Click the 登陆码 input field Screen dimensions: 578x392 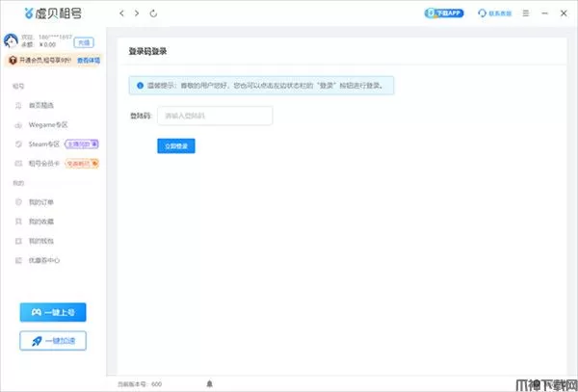tap(215, 116)
